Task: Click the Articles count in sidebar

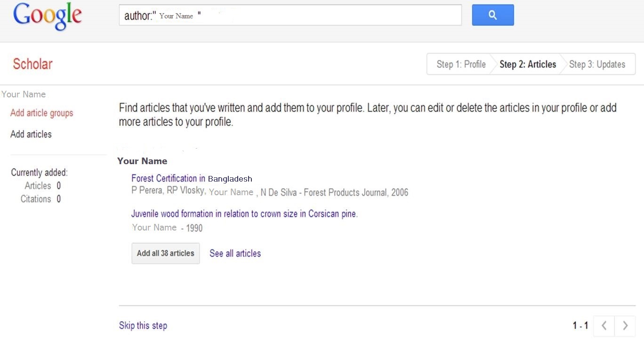Action: coord(43,186)
